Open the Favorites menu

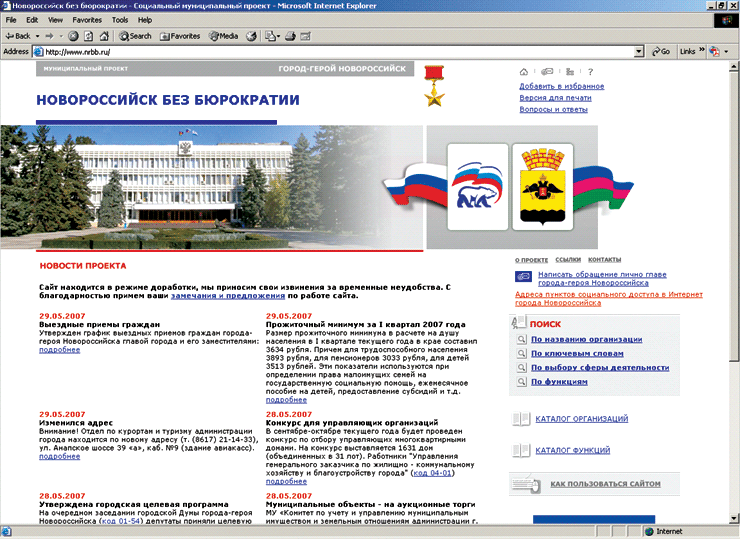pos(87,20)
